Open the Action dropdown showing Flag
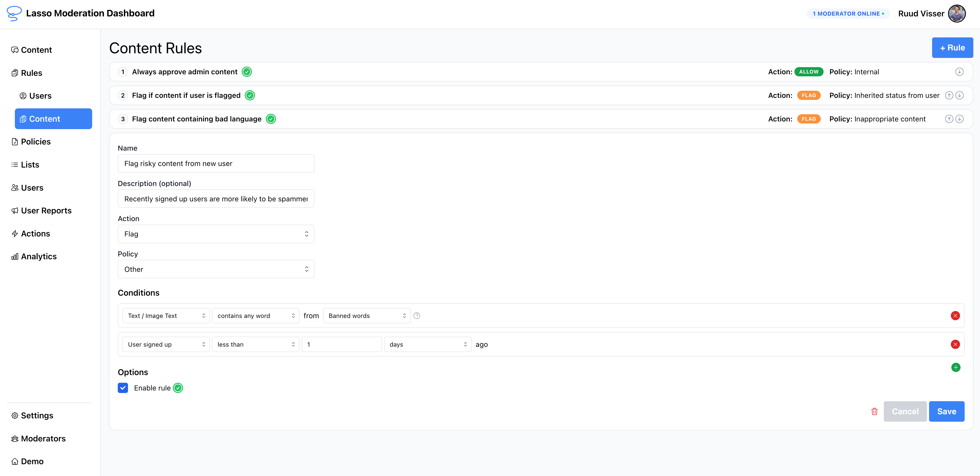The width and height of the screenshot is (980, 476). (x=216, y=233)
